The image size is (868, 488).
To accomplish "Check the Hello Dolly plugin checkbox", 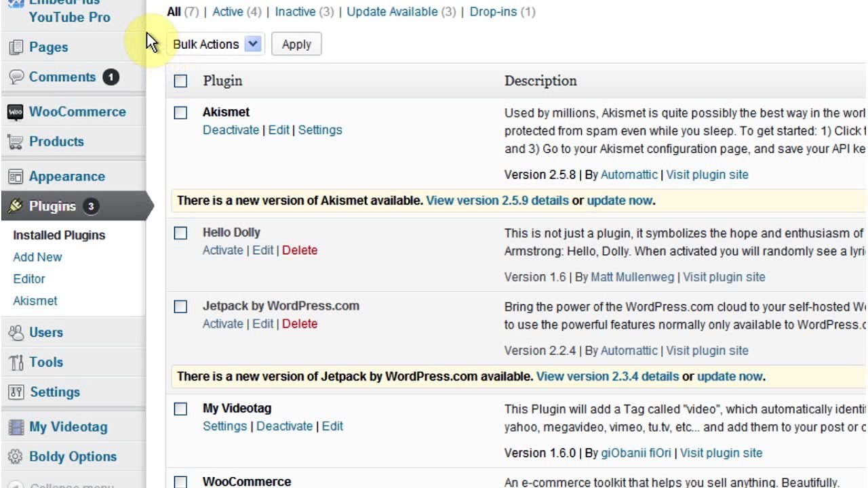I will coord(180,233).
